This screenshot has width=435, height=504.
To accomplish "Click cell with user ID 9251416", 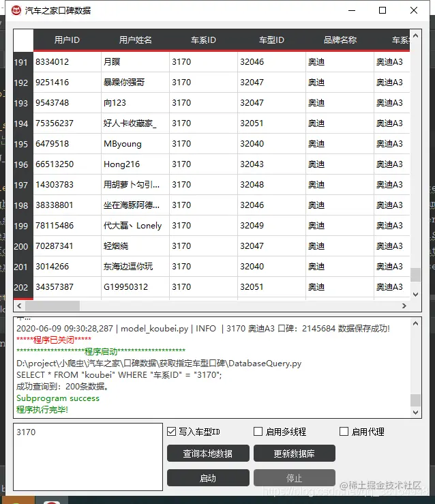I will (x=67, y=83).
